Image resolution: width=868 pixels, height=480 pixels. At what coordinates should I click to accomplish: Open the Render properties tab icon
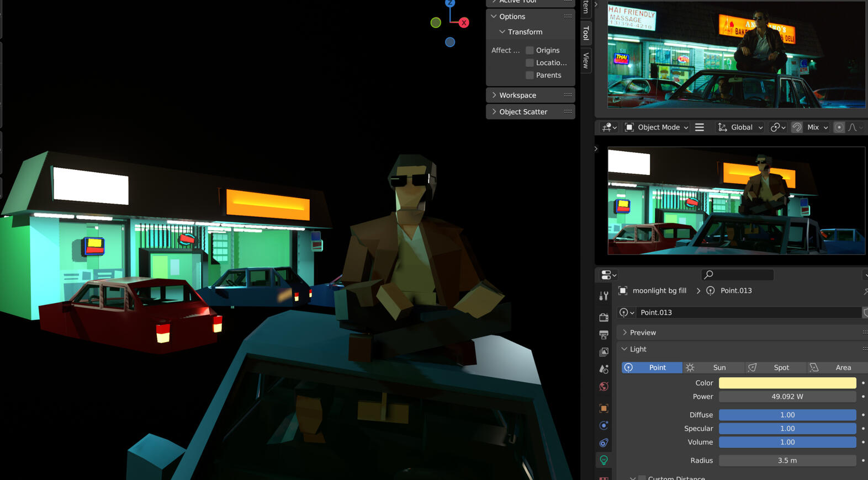click(x=604, y=317)
